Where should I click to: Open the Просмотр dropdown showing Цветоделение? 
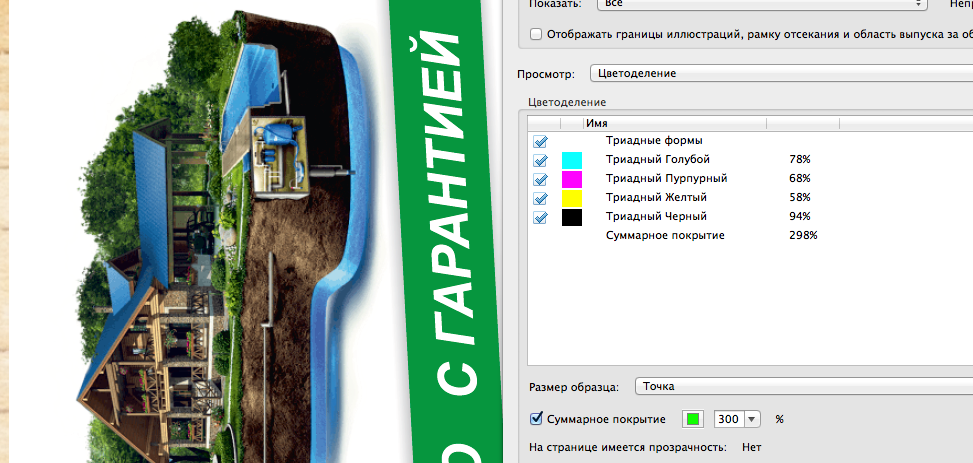(781, 73)
